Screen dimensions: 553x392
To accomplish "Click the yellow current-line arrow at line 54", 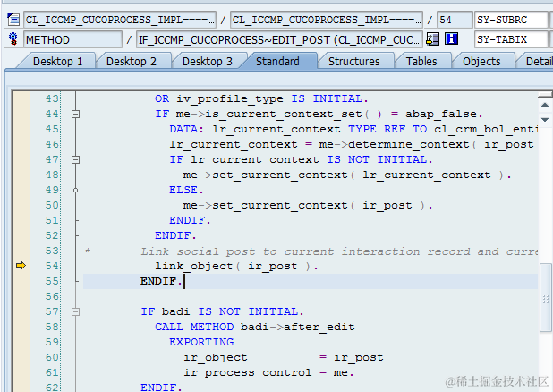I will pos(21,265).
